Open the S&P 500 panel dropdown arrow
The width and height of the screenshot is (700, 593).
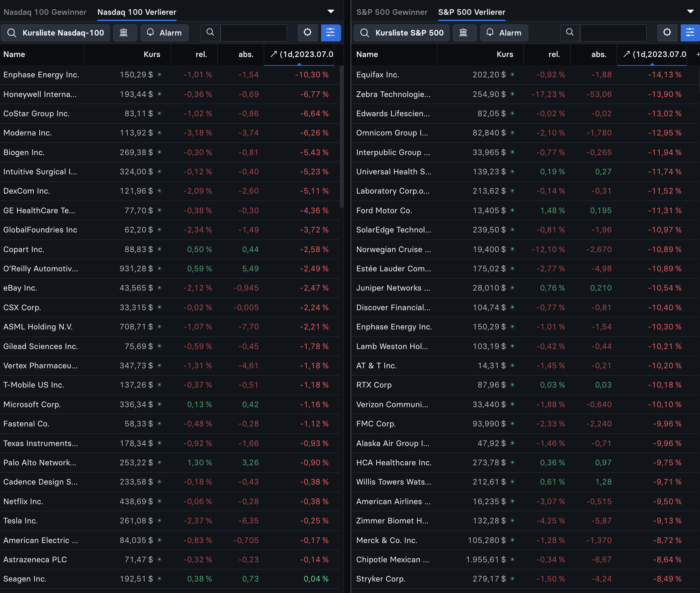pos(690,11)
